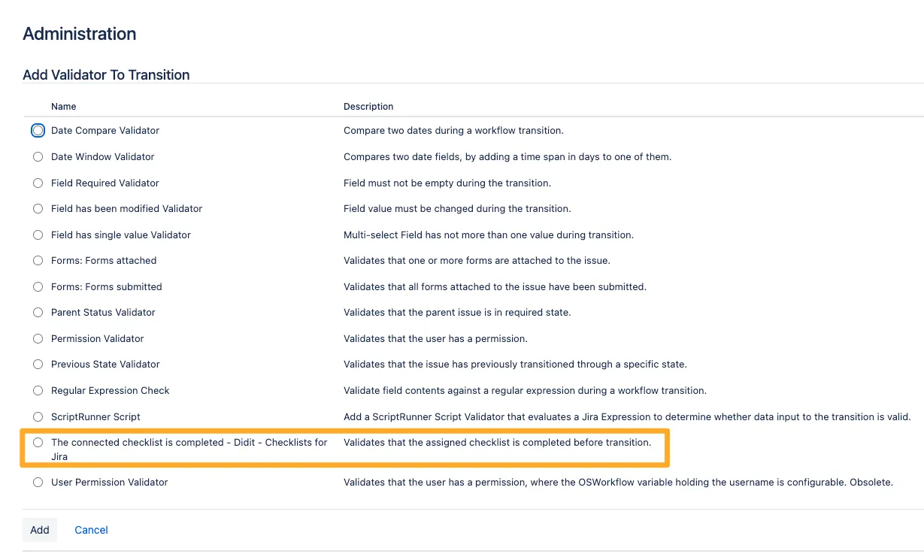The width and height of the screenshot is (924, 560).
Task: Select the Date Window Validator radio button
Action: coord(38,157)
